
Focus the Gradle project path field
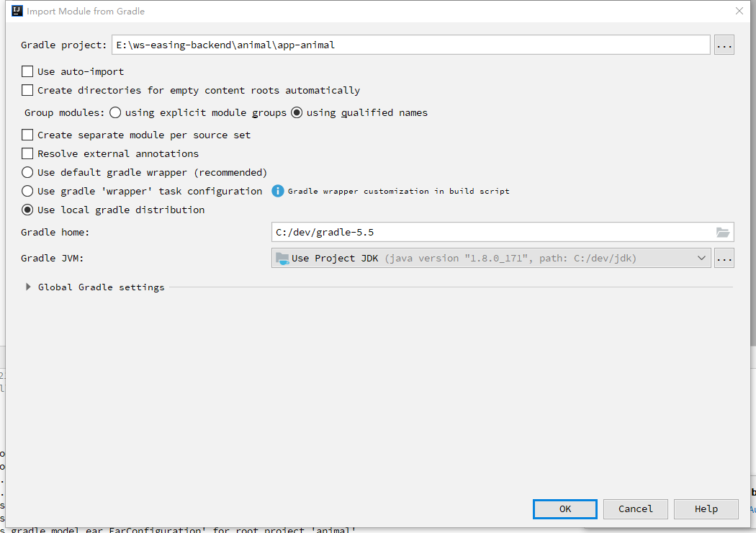(411, 45)
